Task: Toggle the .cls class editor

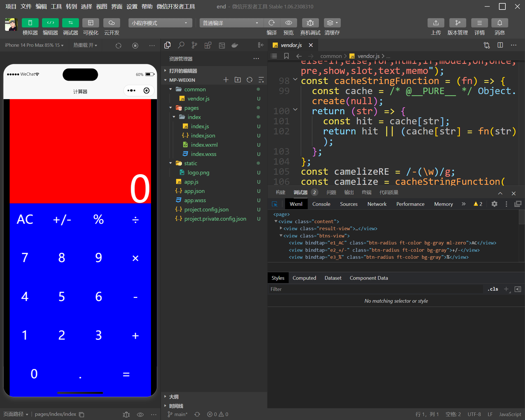Action: pos(493,289)
